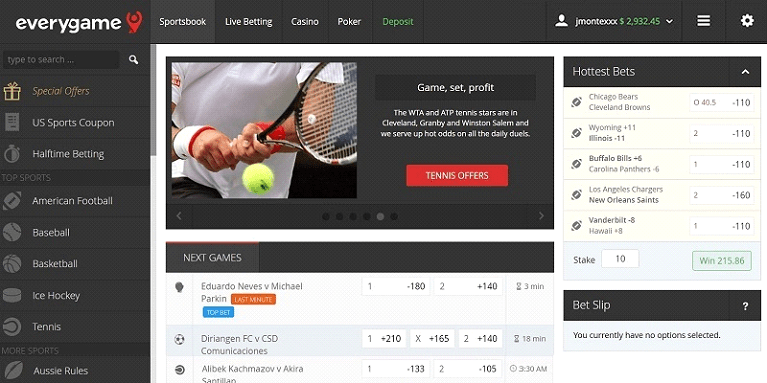Open the Baseball sport icon
The height and width of the screenshot is (383, 767).
(12, 232)
